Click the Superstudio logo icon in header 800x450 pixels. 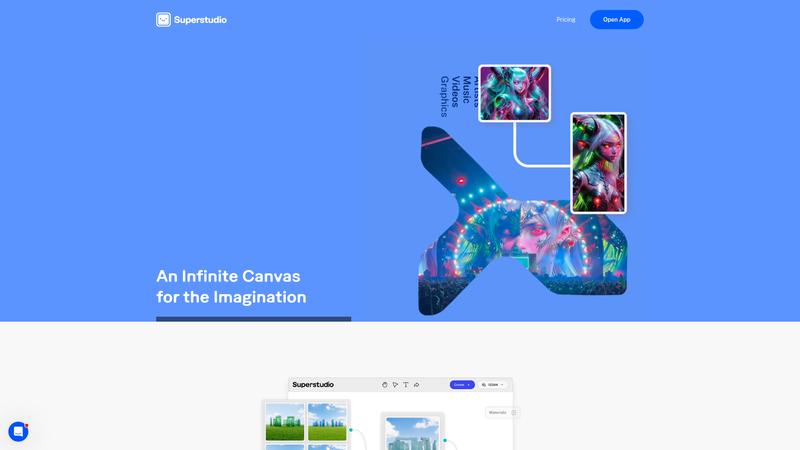163,20
